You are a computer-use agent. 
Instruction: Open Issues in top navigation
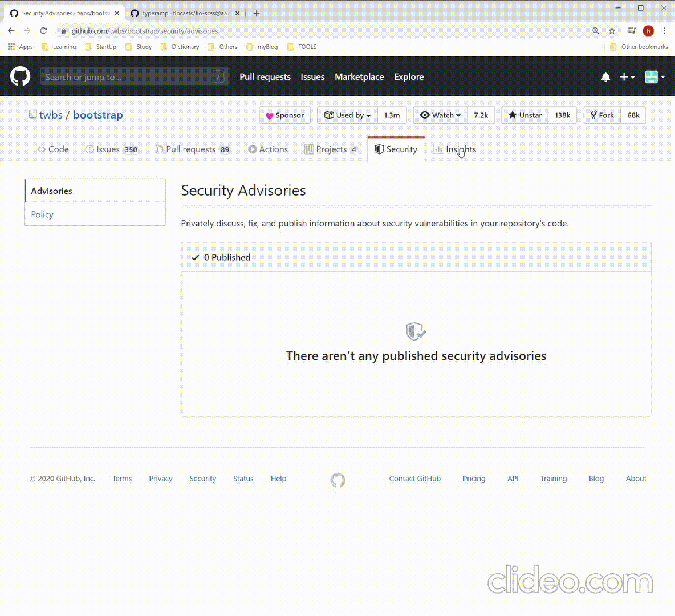click(x=312, y=76)
